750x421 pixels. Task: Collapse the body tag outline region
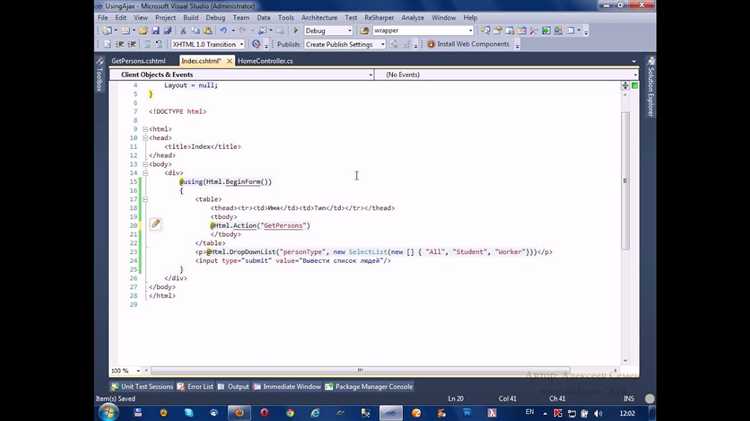click(145, 164)
